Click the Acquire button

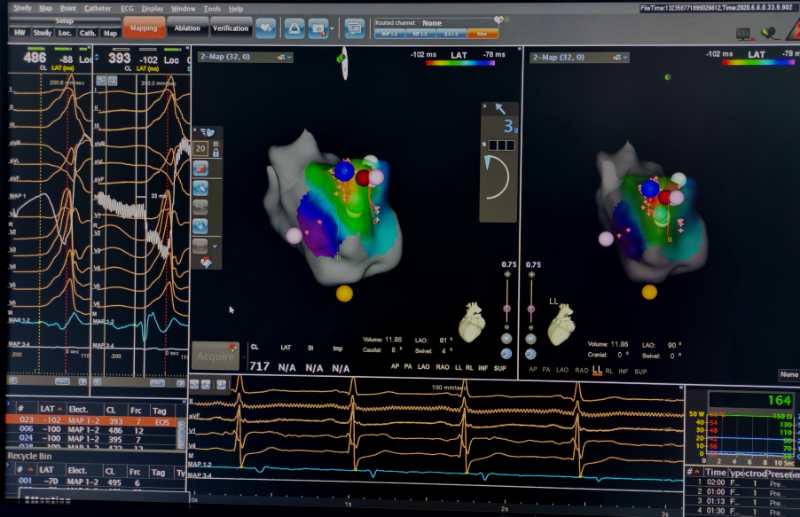coord(215,356)
